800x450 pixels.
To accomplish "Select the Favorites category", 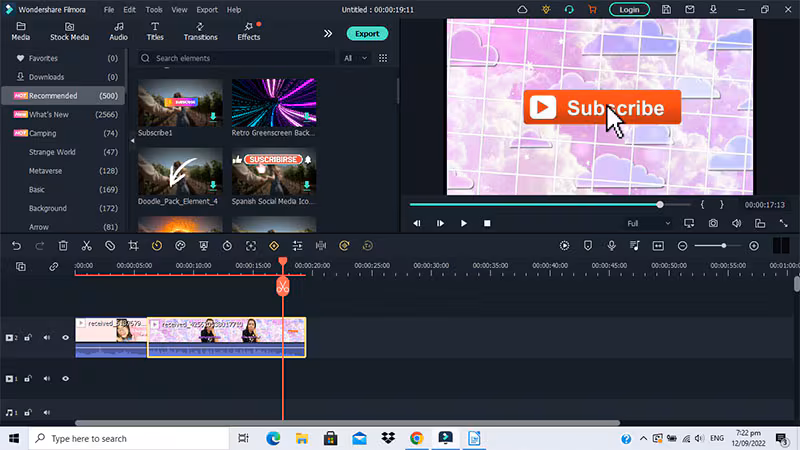I will coord(63,58).
